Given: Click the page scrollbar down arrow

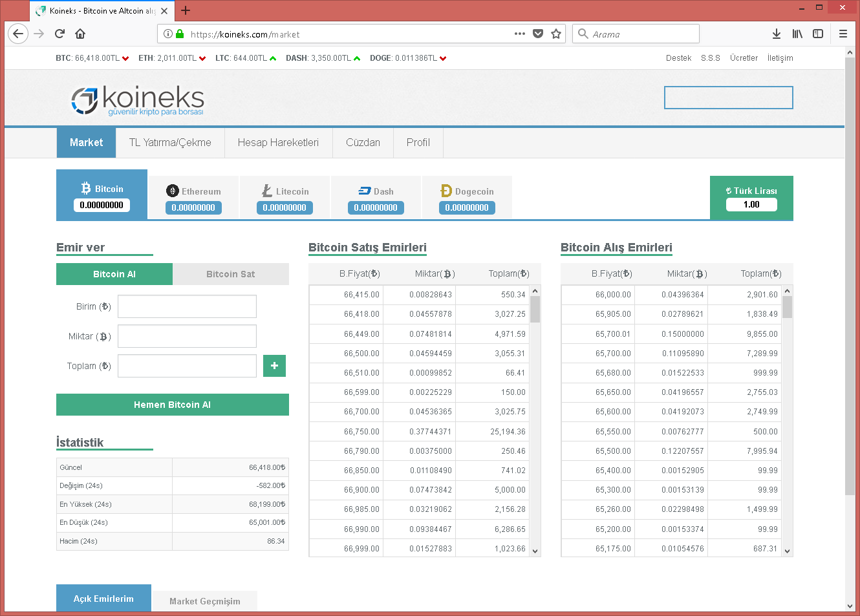Looking at the screenshot, I should (850, 606).
